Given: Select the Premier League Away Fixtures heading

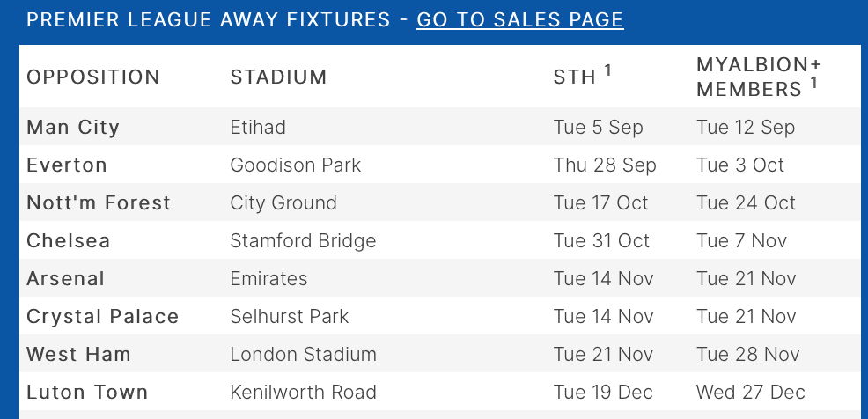Looking at the screenshot, I should (x=208, y=20).
